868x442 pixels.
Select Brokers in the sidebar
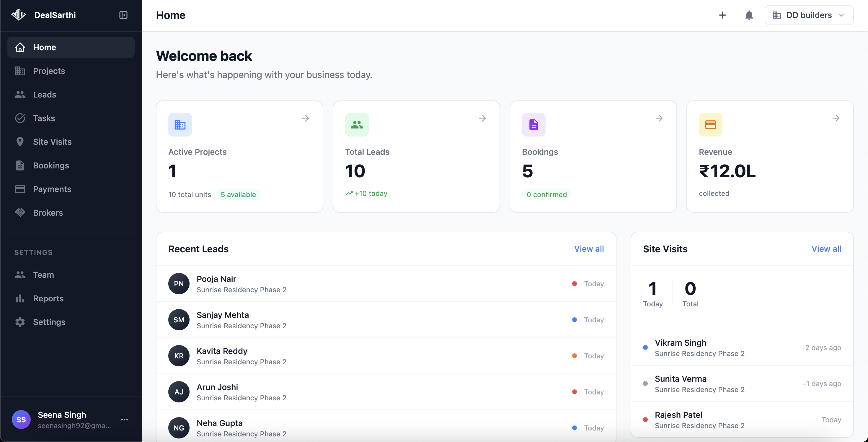48,212
